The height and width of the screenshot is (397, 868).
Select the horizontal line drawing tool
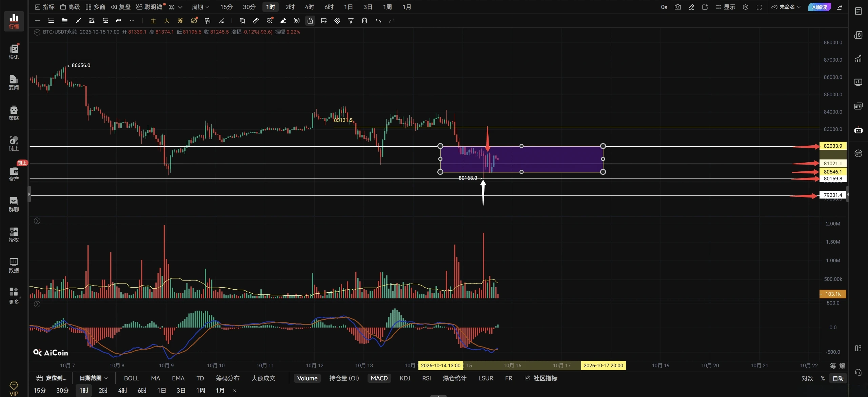[x=38, y=21]
